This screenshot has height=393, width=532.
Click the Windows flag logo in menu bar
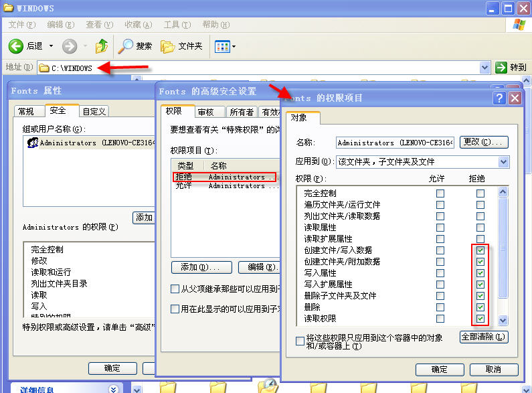pyautogui.click(x=519, y=24)
